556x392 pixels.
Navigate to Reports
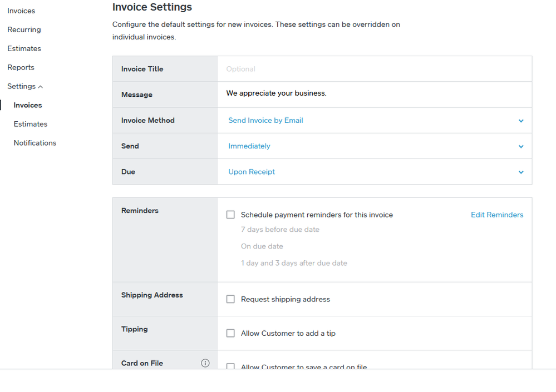point(21,67)
